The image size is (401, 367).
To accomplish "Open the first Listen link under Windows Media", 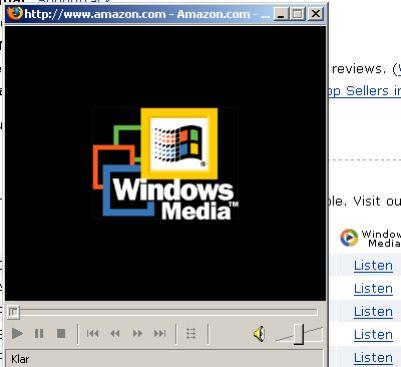I will pos(373,266).
